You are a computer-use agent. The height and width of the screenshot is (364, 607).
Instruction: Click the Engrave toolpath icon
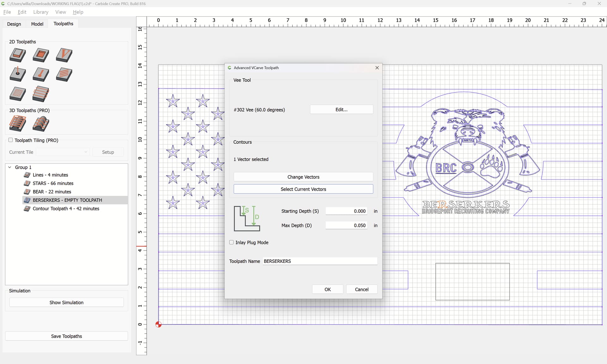point(41,75)
